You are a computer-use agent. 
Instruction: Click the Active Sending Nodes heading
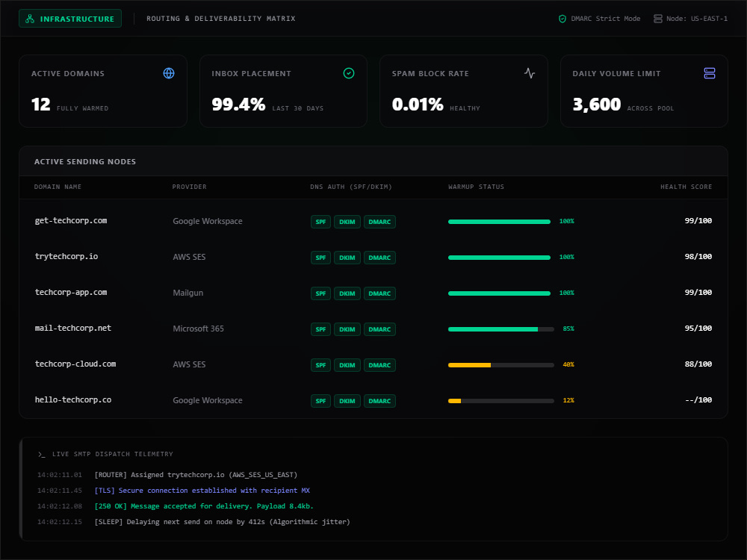(85, 162)
